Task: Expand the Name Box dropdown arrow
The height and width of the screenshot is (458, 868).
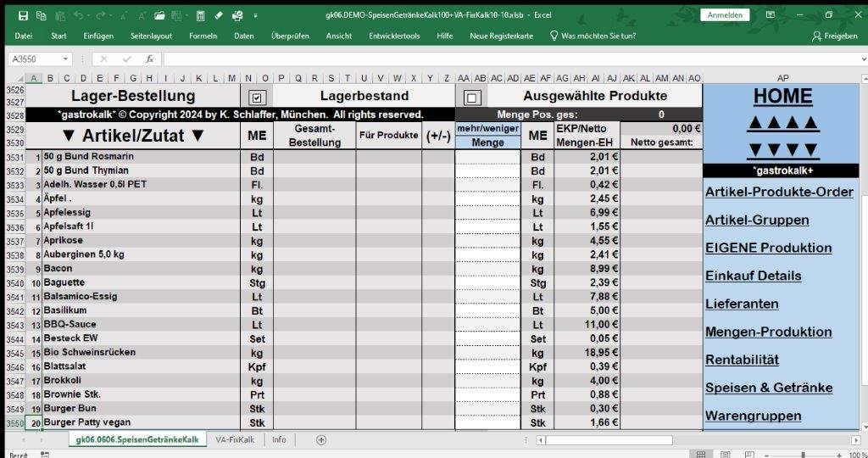Action: click(66, 59)
